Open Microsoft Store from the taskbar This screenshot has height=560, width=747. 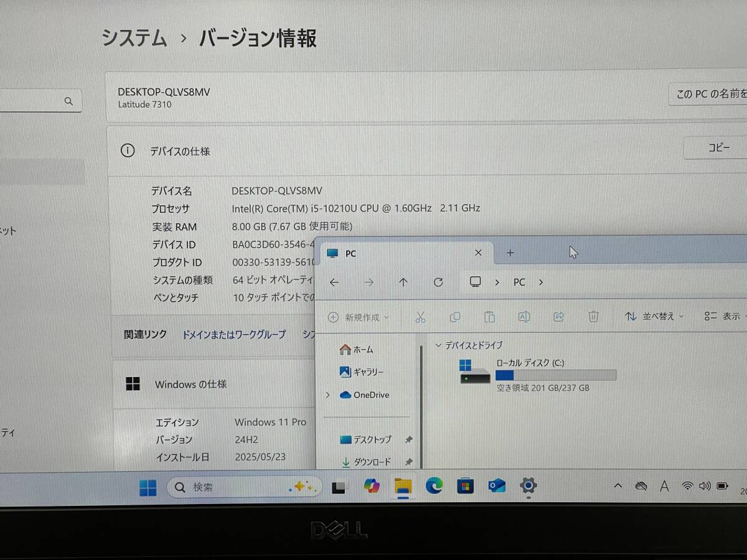coord(466,486)
